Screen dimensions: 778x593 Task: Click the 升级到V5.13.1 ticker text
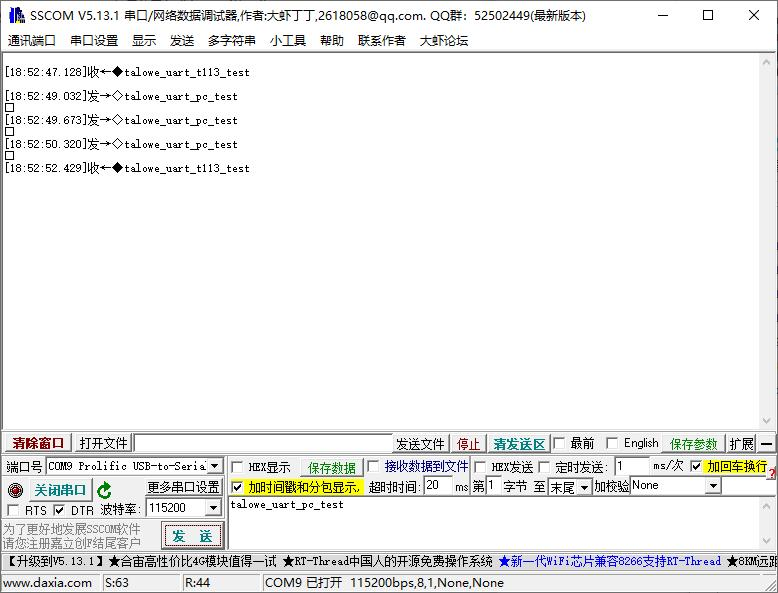point(55,561)
